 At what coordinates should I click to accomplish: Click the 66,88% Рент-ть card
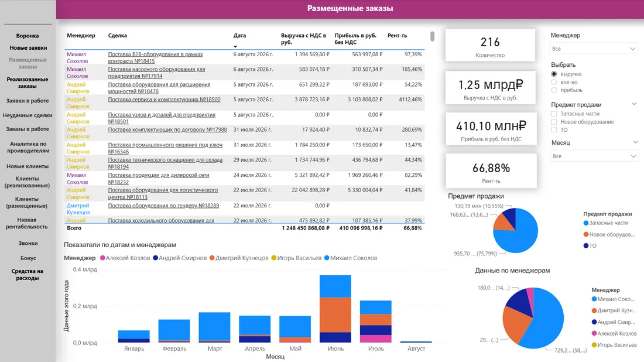point(491,171)
